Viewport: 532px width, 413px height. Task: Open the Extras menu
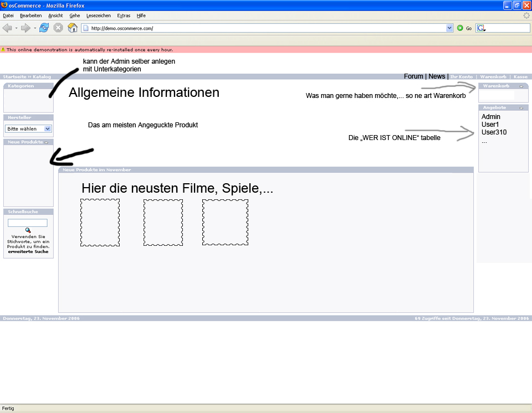123,16
